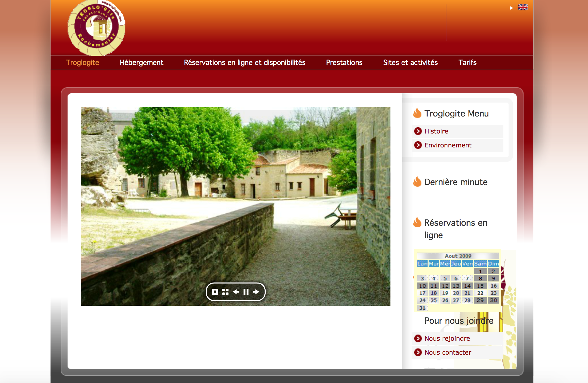Go to previous slide with left arrow
588x383 pixels.
tap(236, 292)
